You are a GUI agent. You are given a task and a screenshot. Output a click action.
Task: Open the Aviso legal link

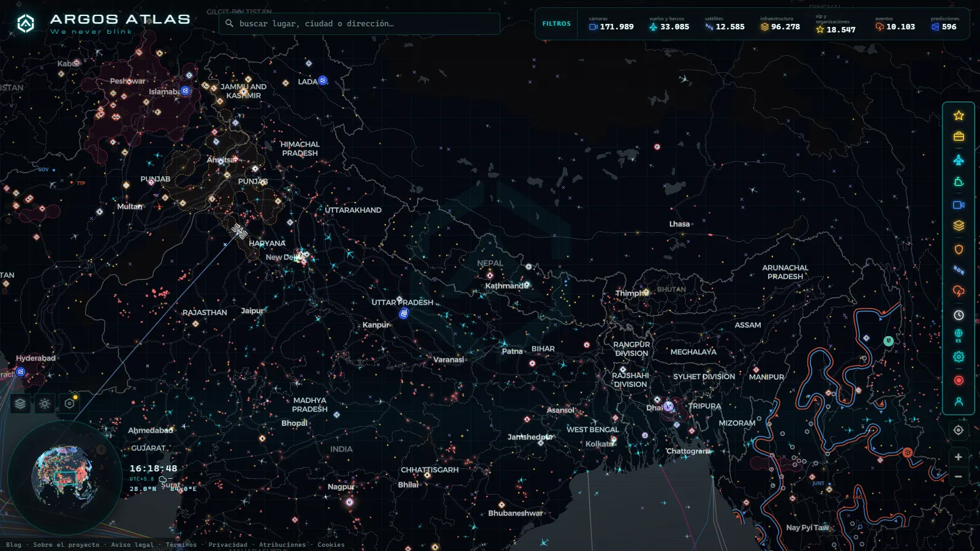pos(132,545)
